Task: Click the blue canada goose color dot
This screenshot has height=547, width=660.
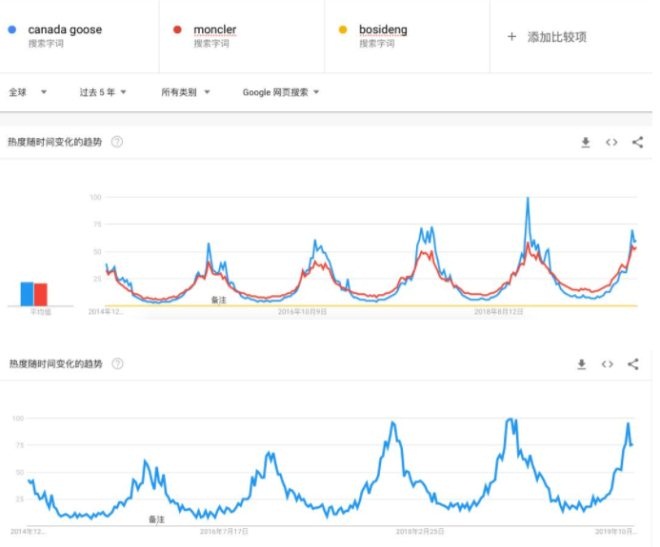Action: tap(12, 29)
